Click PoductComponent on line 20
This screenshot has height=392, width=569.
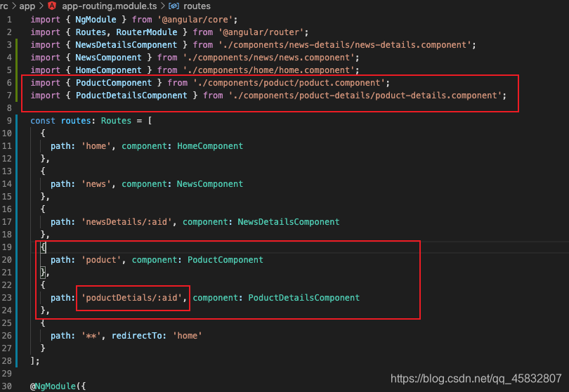tap(225, 260)
